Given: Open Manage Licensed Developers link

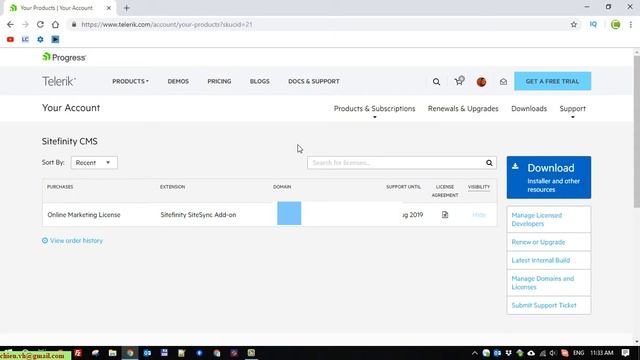Looking at the screenshot, I should (x=536, y=220).
